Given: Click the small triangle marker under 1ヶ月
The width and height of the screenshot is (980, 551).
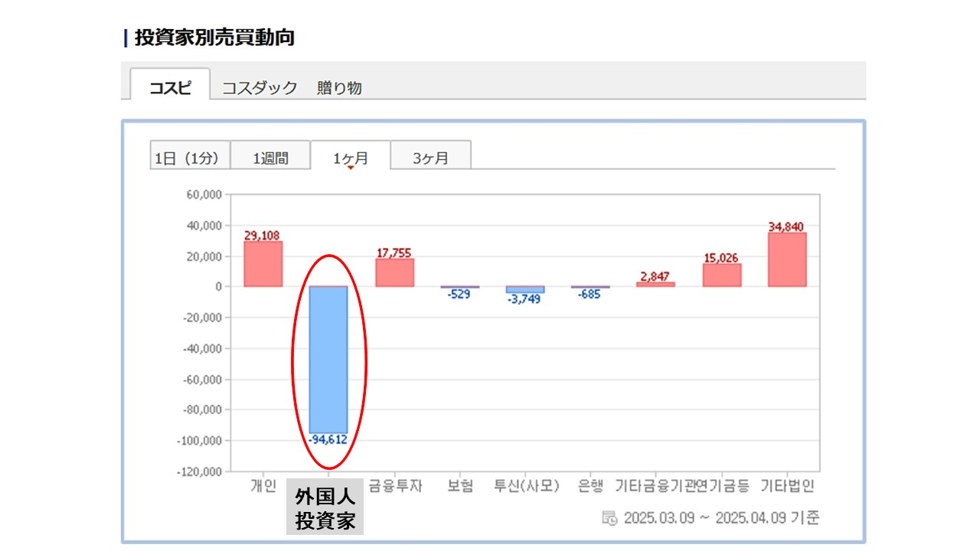Looking at the screenshot, I should [x=351, y=168].
